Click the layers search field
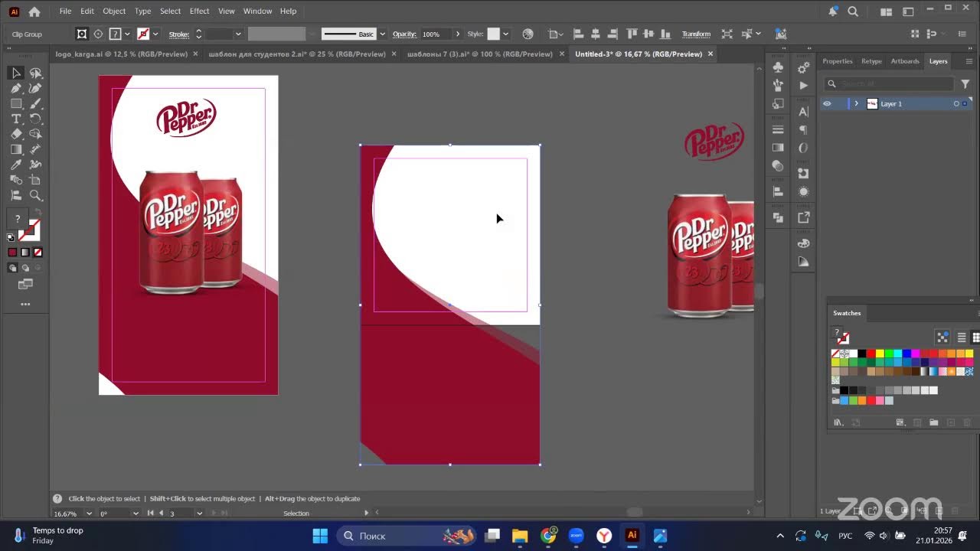Viewport: 980px width, 551px height. click(888, 83)
